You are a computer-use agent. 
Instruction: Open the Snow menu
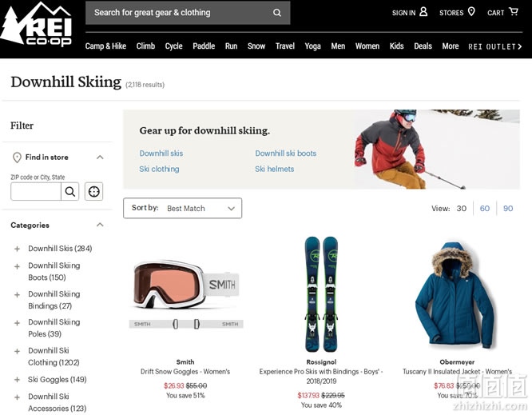click(256, 46)
